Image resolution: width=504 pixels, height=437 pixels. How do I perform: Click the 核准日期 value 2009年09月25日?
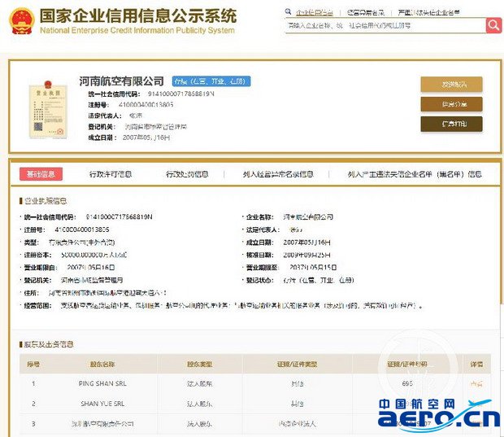pyautogui.click(x=306, y=255)
